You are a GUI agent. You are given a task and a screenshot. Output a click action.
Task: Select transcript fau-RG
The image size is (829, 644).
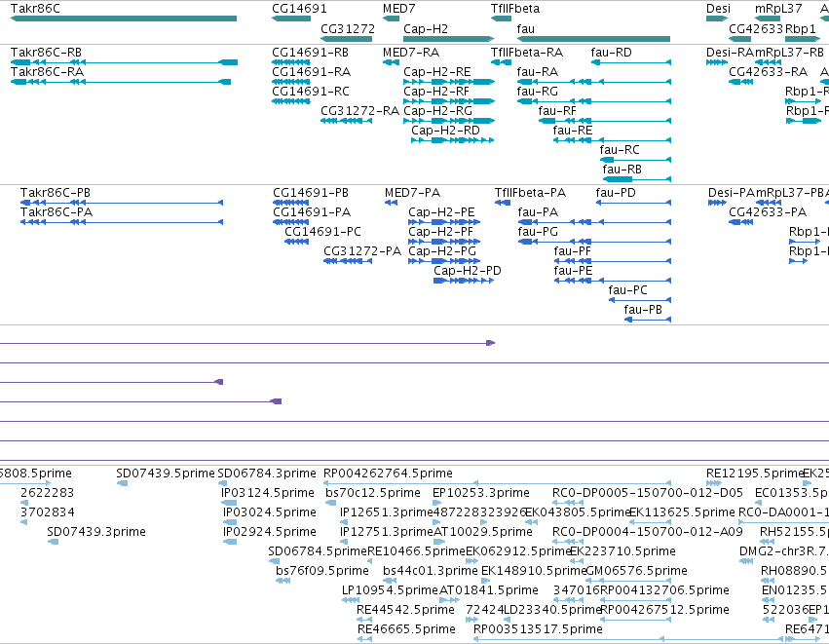(x=537, y=92)
